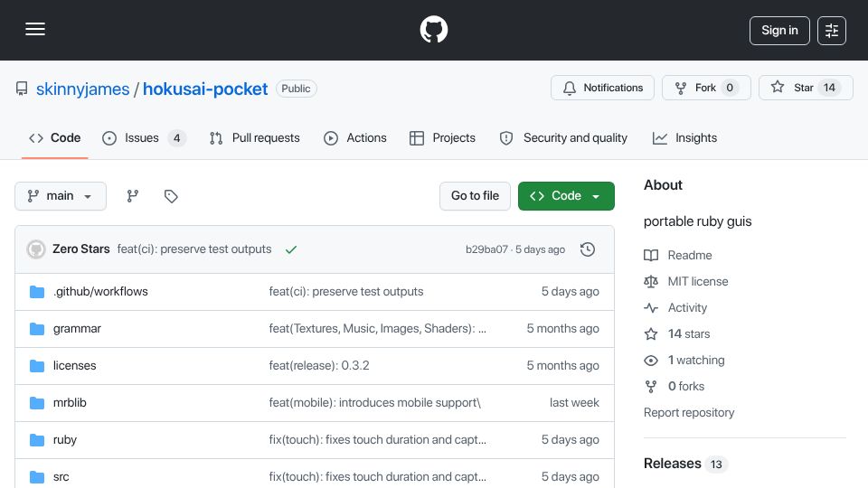Open the ruby folder
Image resolution: width=868 pixels, height=488 pixels.
(x=65, y=440)
